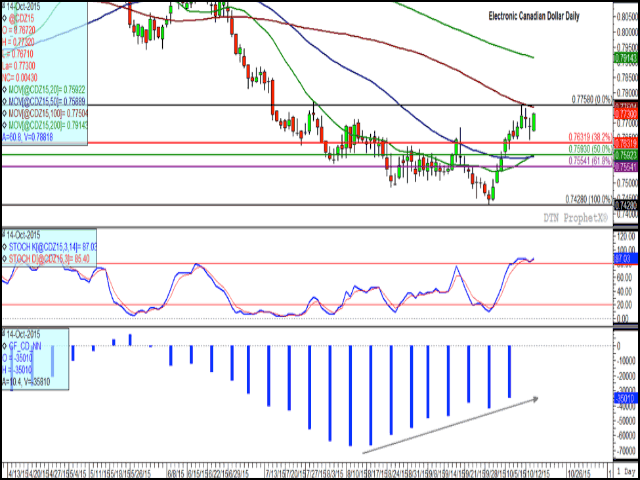
Task: Click diamond marker beside GF_CD_NN entry
Action: pos(4,346)
